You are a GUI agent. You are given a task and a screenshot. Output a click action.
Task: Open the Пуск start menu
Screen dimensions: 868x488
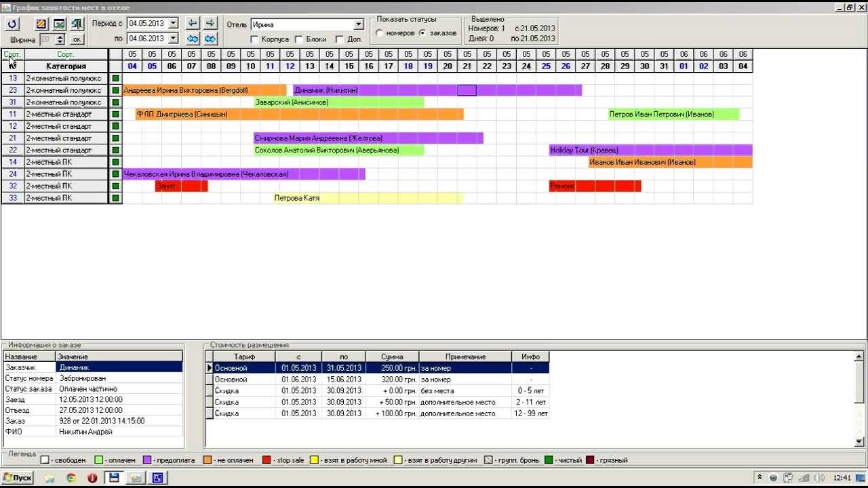pos(18,478)
